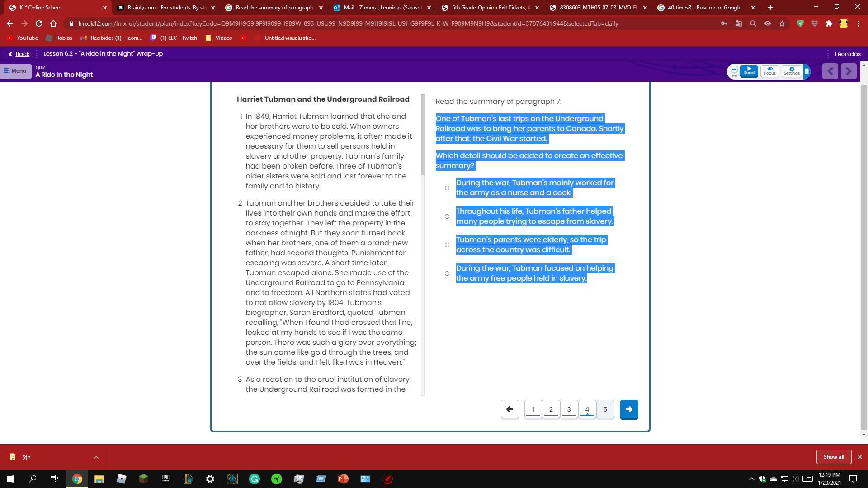This screenshot has height=488, width=868.
Task: Jump to question 5
Action: pos(605,409)
